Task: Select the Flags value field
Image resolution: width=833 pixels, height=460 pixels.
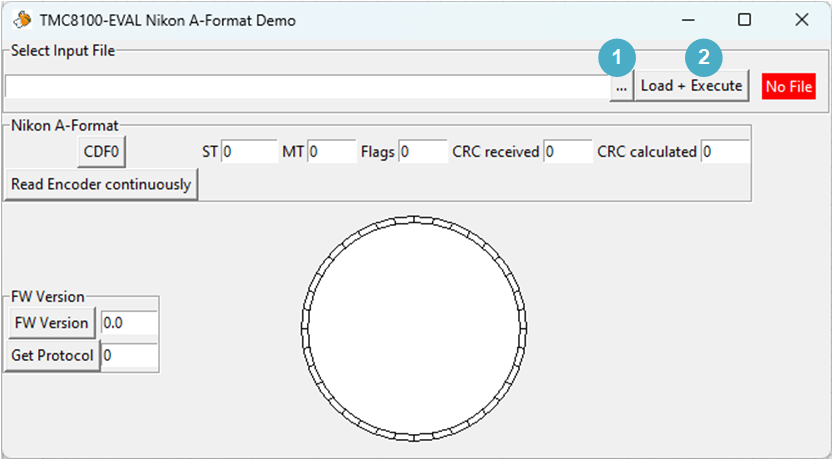Action: pyautogui.click(x=423, y=152)
